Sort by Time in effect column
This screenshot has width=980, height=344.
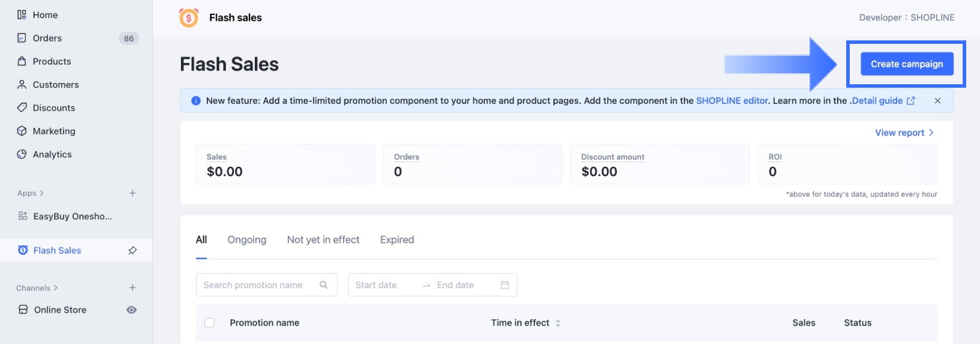pyautogui.click(x=557, y=323)
